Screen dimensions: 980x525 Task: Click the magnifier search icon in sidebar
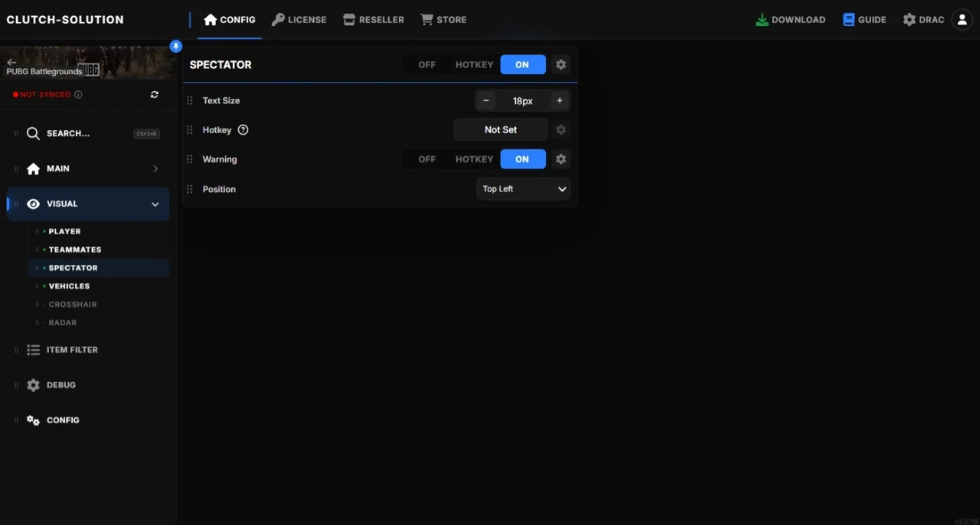[33, 133]
